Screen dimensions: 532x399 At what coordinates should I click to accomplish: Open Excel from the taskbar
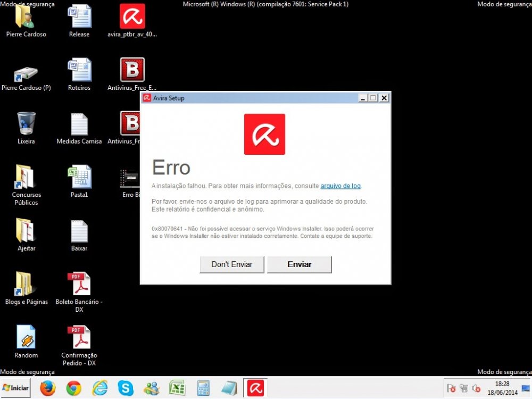178,388
